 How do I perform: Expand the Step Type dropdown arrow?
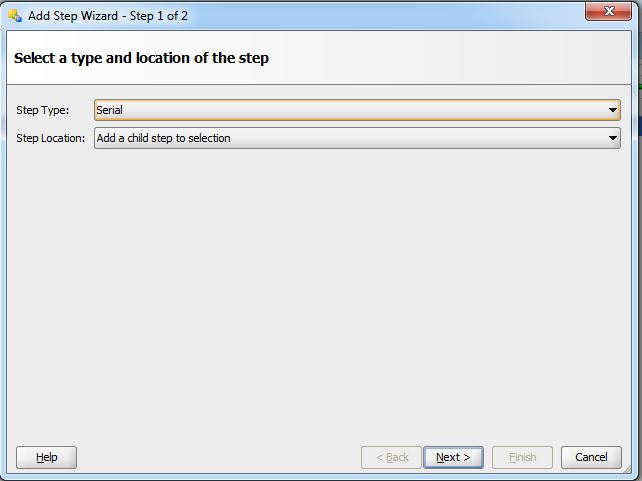click(613, 110)
